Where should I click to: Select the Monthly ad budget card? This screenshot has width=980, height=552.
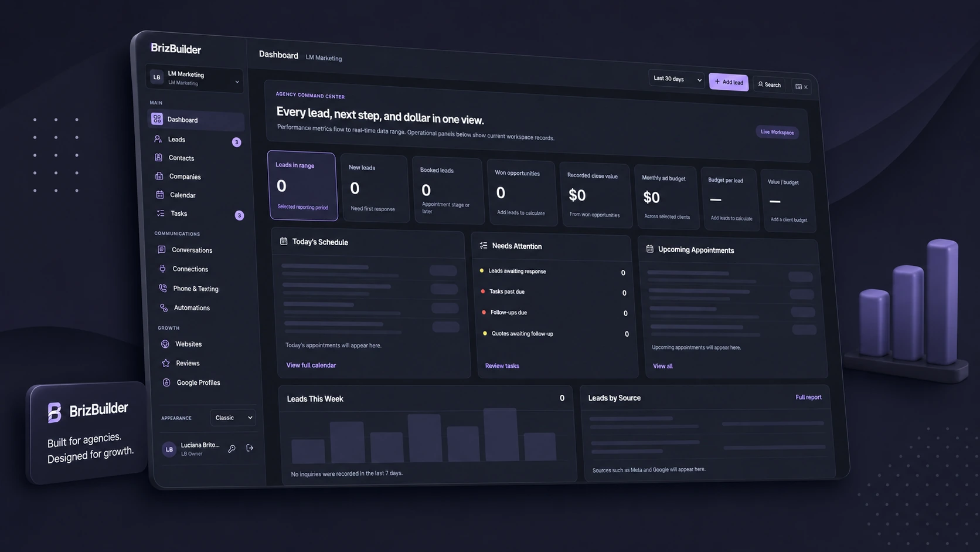coord(666,198)
